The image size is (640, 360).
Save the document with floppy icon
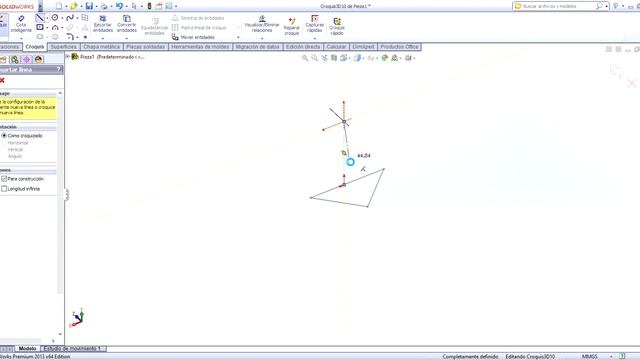click(89, 6)
